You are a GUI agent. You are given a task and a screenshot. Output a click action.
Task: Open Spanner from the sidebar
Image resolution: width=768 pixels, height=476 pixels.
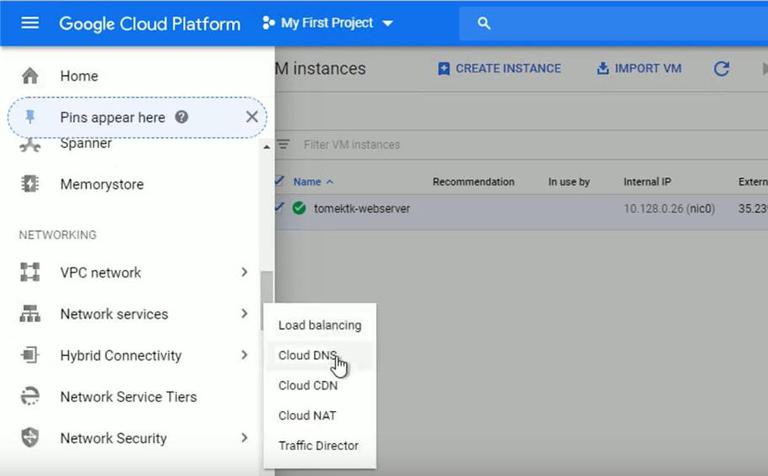86,143
